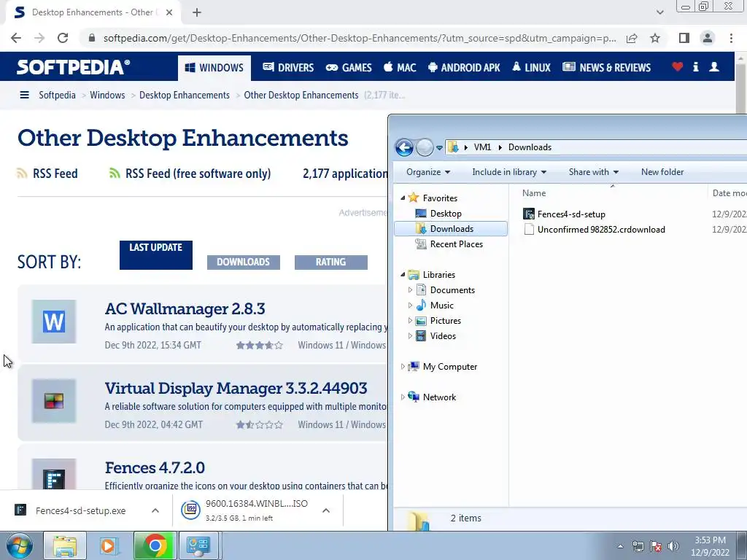This screenshot has height=560, width=747.
Task: Click VM1 in Explorer address path
Action: tap(482, 147)
